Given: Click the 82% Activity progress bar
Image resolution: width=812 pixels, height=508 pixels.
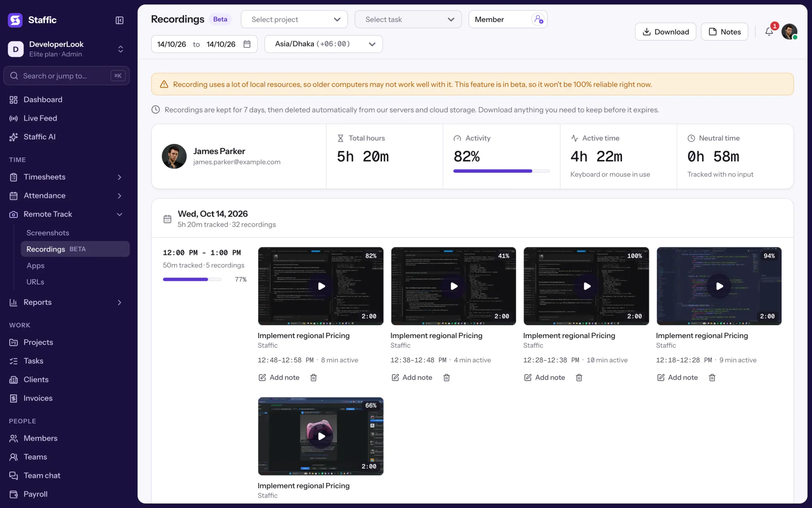Looking at the screenshot, I should (x=501, y=171).
